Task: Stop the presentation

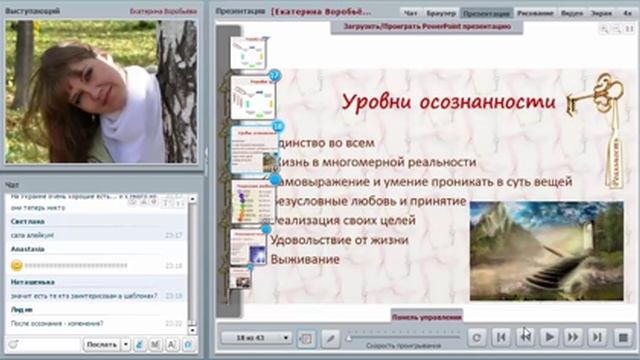Action: tap(623, 338)
